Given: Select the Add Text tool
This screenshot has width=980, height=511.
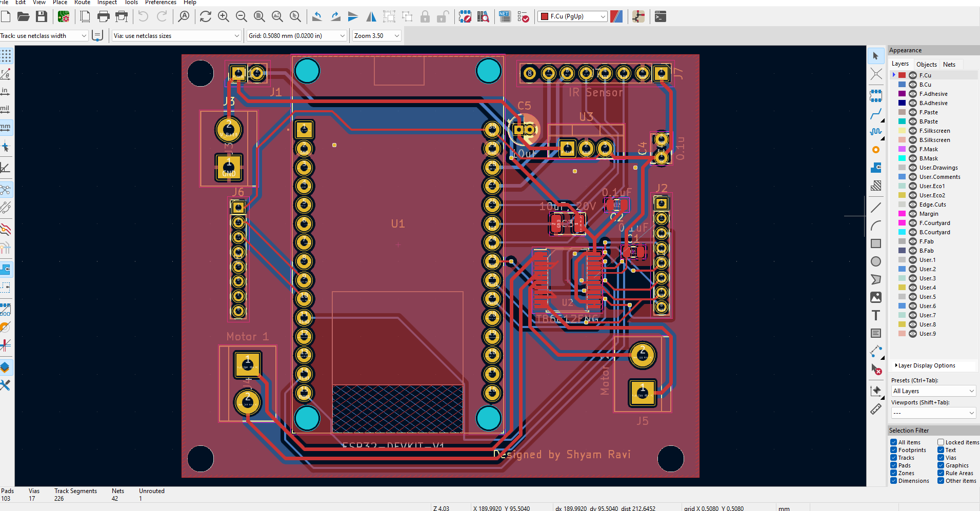Looking at the screenshot, I should point(876,315).
